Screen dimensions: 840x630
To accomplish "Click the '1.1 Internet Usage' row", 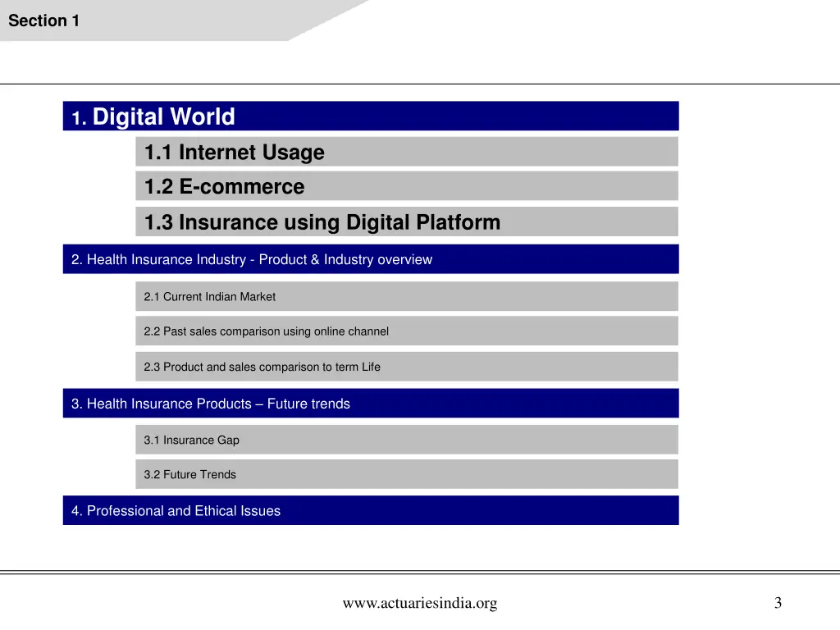I will click(407, 152).
